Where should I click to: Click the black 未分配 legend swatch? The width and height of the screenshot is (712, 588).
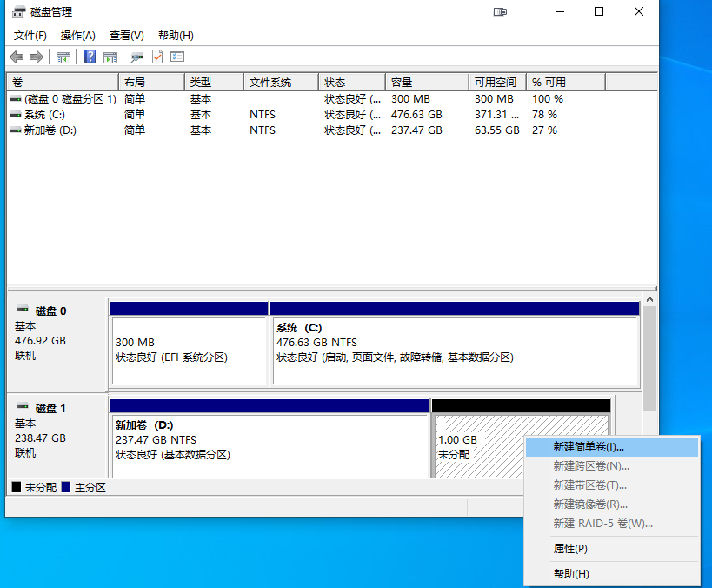pos(17,487)
